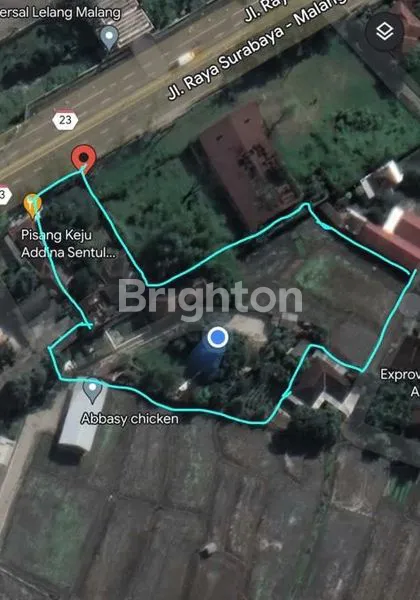Tap the partial route shield at left edge

(x=4, y=195)
